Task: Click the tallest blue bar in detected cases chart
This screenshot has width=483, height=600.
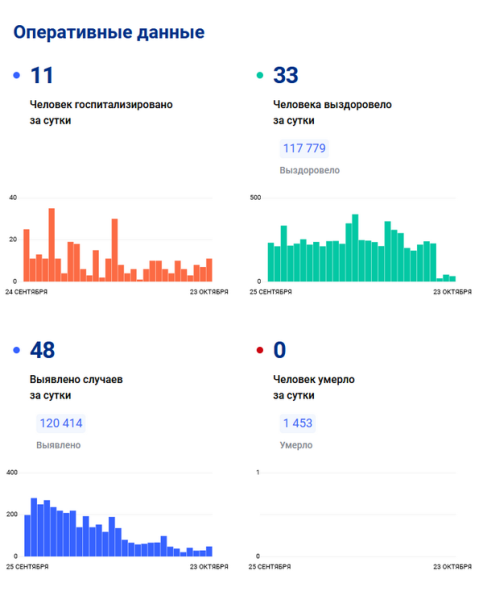Action: click(34, 527)
